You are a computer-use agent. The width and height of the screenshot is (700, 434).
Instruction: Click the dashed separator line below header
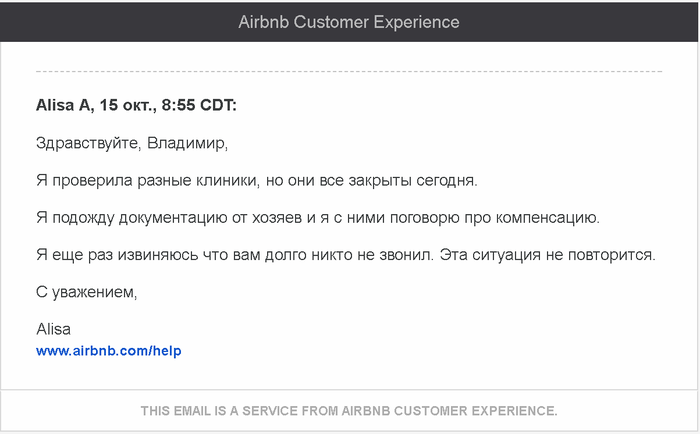tap(349, 72)
